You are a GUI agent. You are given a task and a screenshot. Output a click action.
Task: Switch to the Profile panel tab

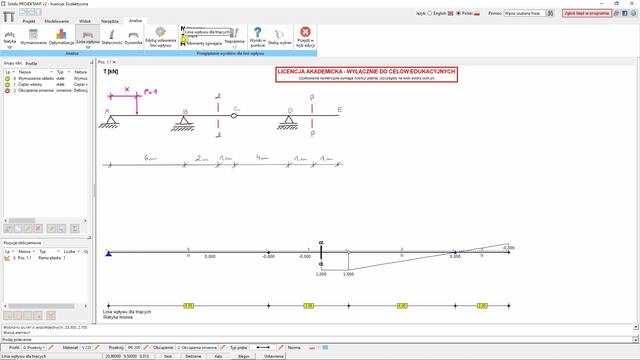(31, 64)
